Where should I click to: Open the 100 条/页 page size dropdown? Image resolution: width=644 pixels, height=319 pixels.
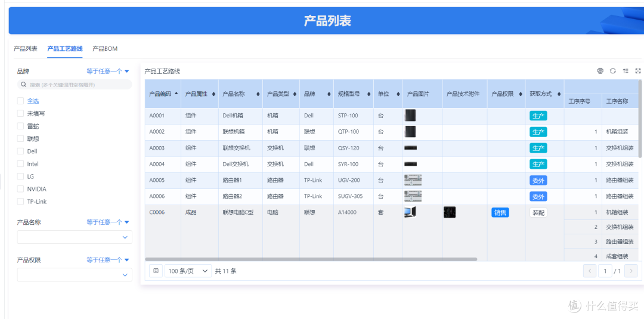188,271
